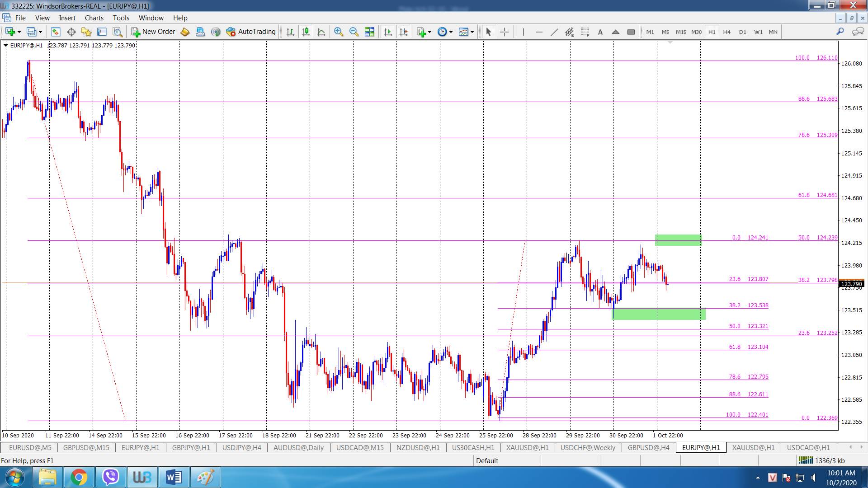Viewport: 868px width, 488px height.
Task: Open Google Chrome from taskbar
Action: (x=79, y=477)
